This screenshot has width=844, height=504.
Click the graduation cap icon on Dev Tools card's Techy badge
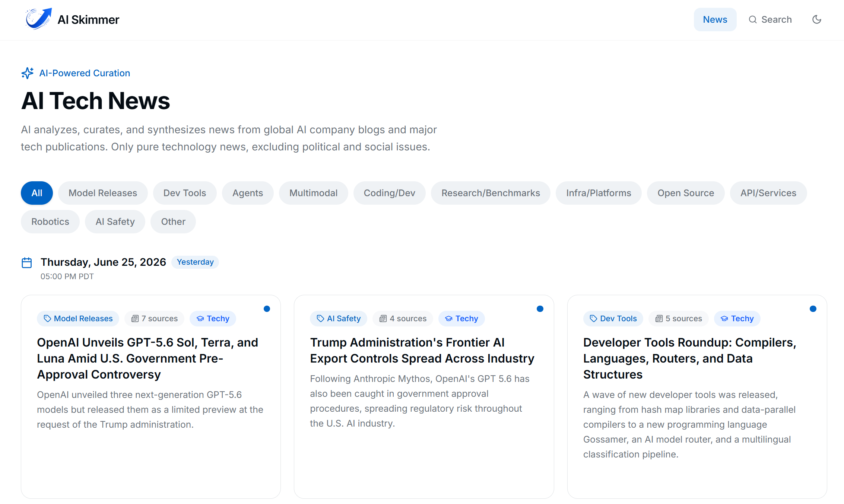coord(724,319)
